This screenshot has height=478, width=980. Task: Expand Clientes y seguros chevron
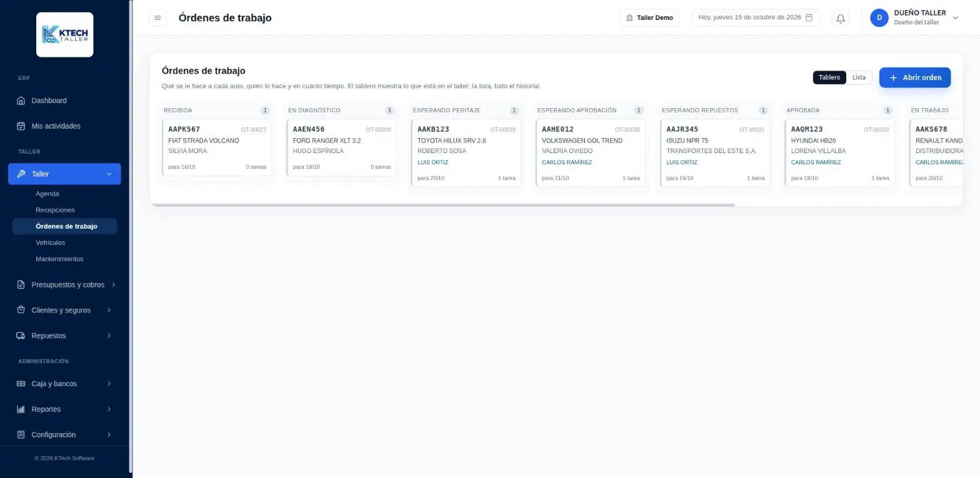[109, 311]
